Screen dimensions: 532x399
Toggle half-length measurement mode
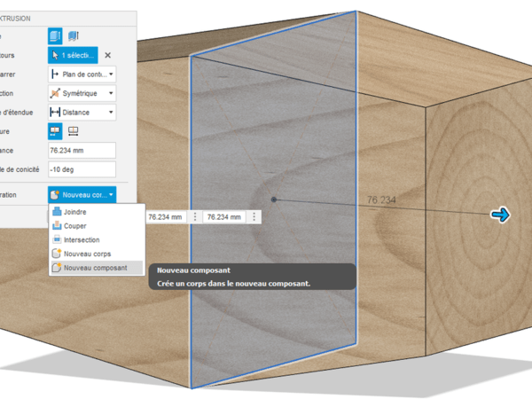pos(56,131)
